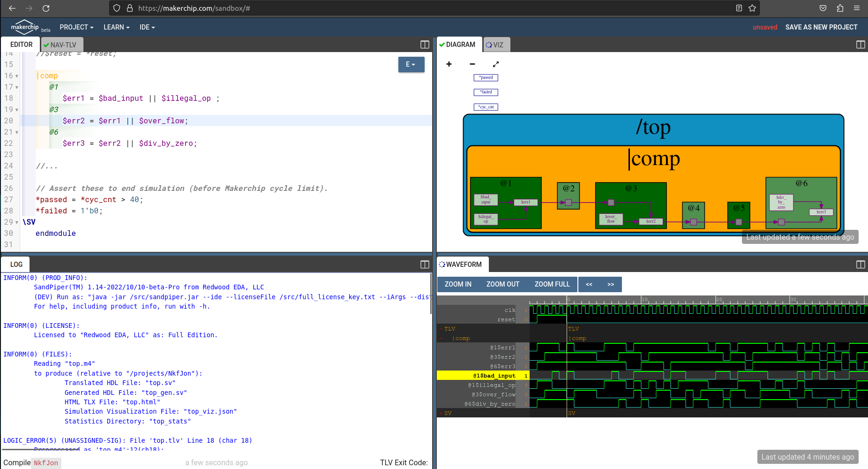Open the E dropdown button in the editor

point(411,64)
